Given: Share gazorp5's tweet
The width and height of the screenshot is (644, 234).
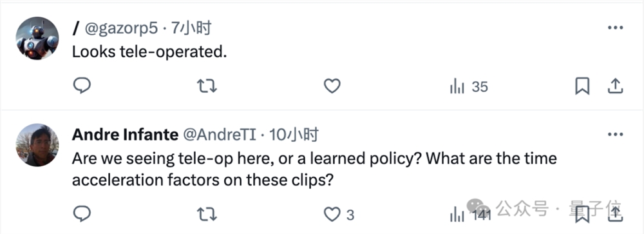Looking at the screenshot, I should 615,86.
